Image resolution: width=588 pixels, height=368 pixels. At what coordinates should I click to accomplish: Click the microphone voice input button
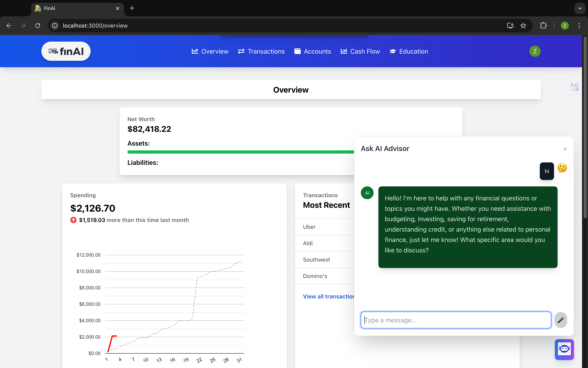(x=560, y=320)
